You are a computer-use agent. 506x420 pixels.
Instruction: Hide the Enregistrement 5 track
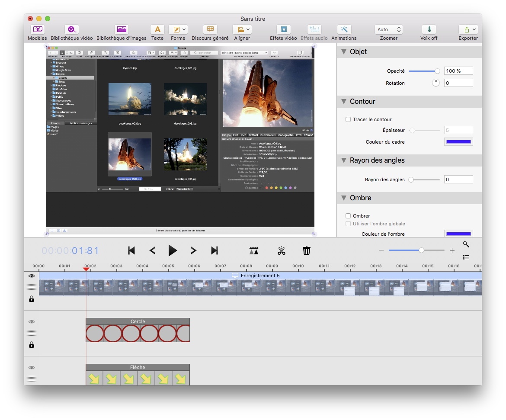click(x=32, y=276)
